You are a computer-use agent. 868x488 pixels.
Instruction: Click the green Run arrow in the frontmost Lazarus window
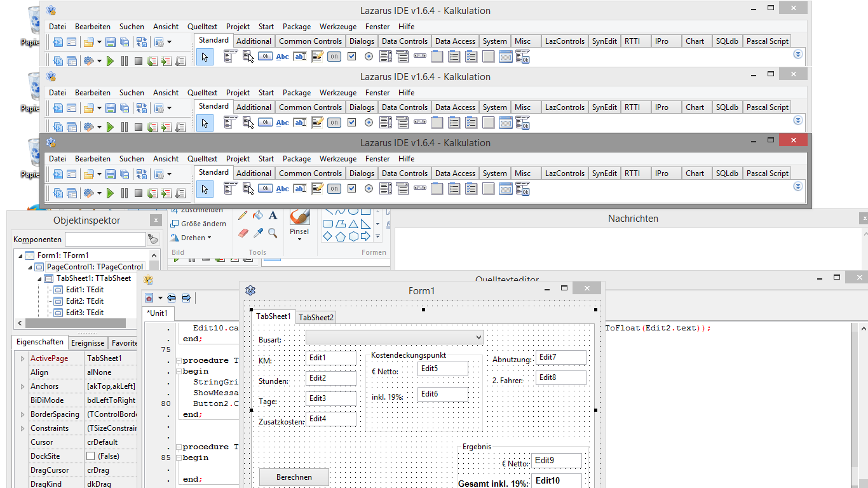tap(110, 193)
